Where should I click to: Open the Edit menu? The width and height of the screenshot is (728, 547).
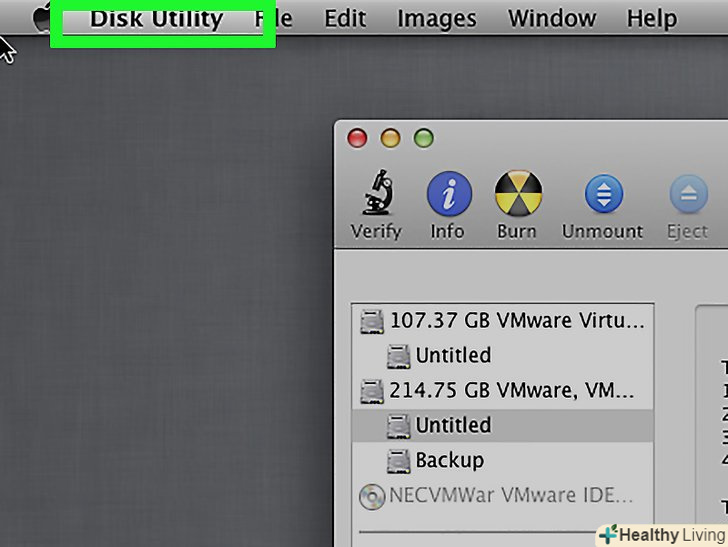click(345, 19)
